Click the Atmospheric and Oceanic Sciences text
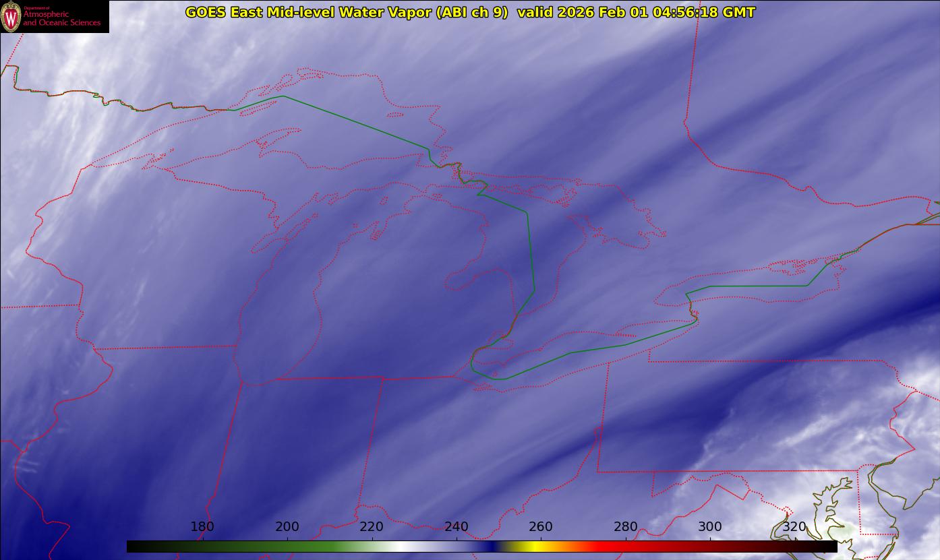Image resolution: width=940 pixels, height=560 pixels. tap(61, 18)
